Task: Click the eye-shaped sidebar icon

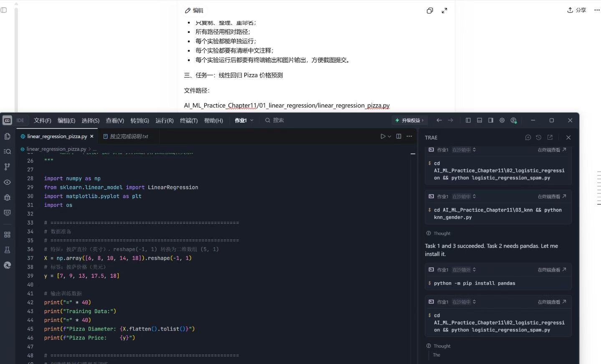Action: (7, 182)
